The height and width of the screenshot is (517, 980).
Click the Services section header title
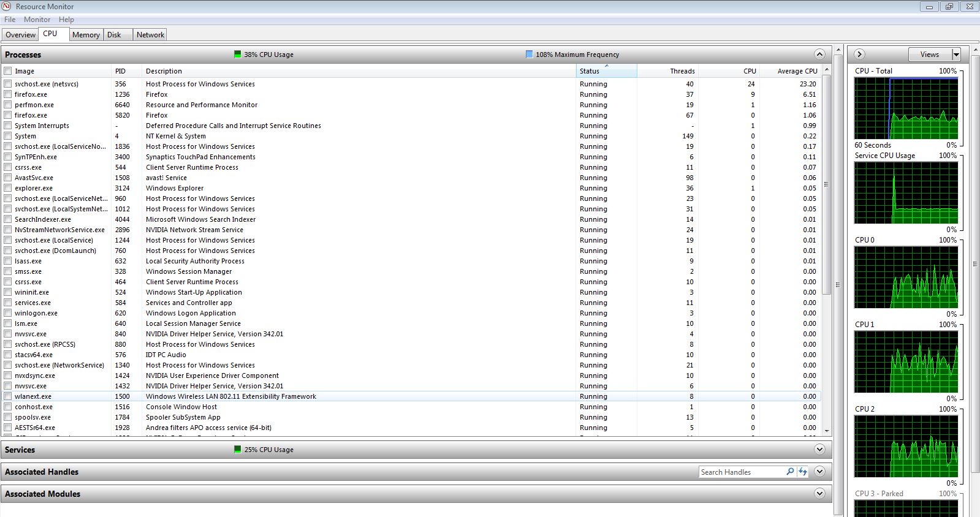20,450
